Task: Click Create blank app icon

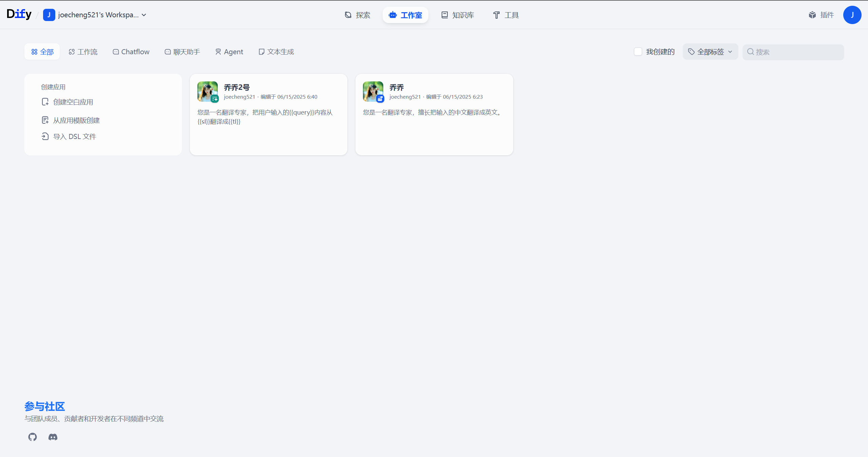Action: [45, 102]
